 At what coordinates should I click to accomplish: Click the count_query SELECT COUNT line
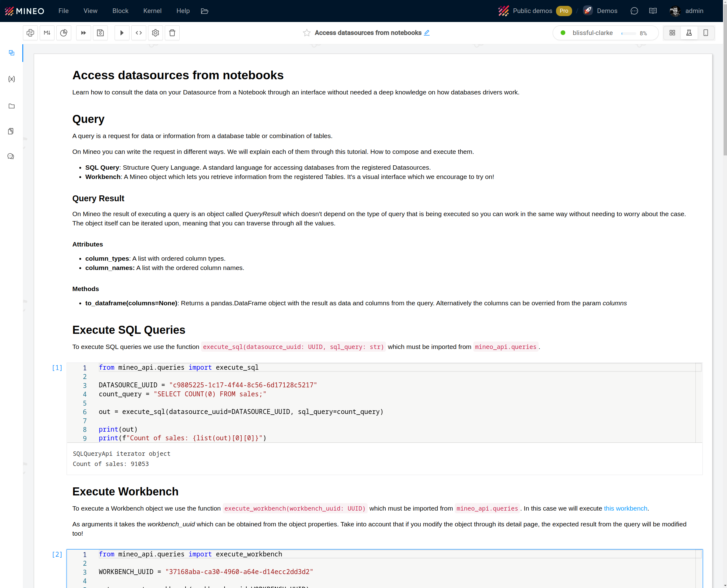pyautogui.click(x=182, y=394)
